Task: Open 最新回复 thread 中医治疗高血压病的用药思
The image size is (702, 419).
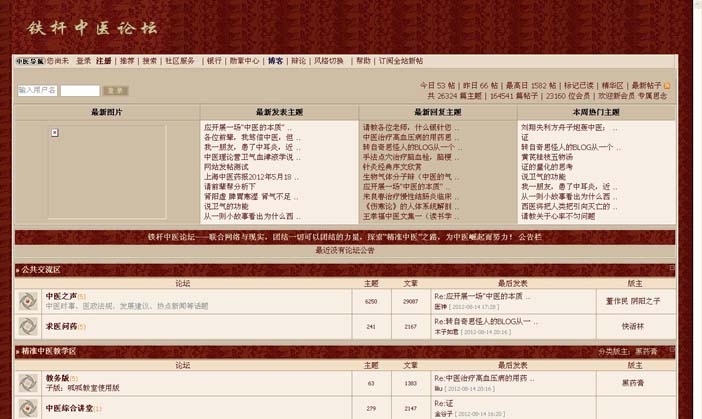Action: (411, 137)
